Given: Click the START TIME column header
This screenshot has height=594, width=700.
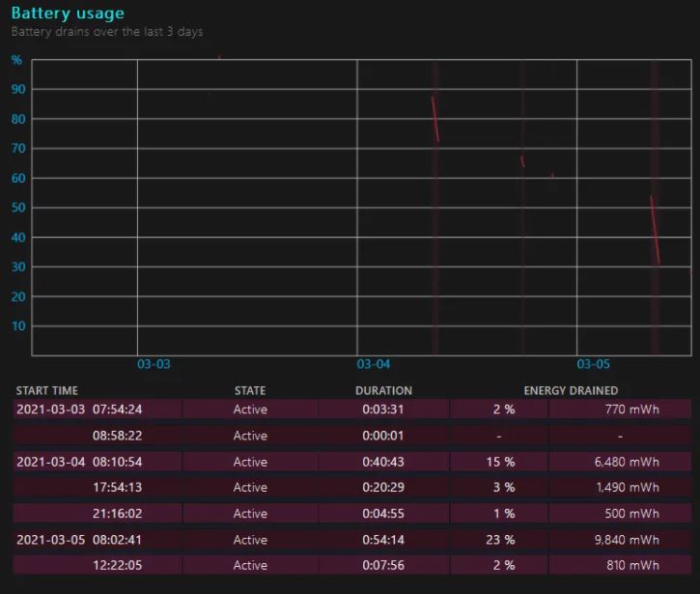Looking at the screenshot, I should point(47,391).
